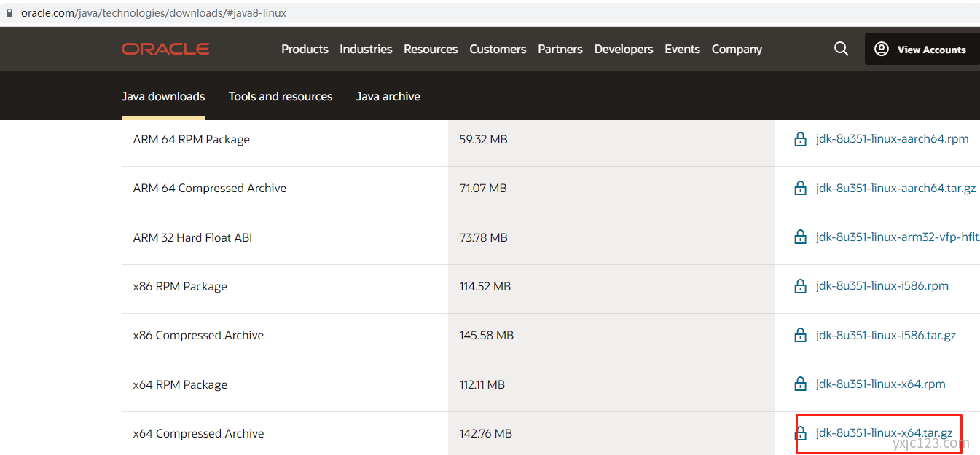
Task: Click the ARM 32 Hard Float ABI text
Action: [x=192, y=237]
